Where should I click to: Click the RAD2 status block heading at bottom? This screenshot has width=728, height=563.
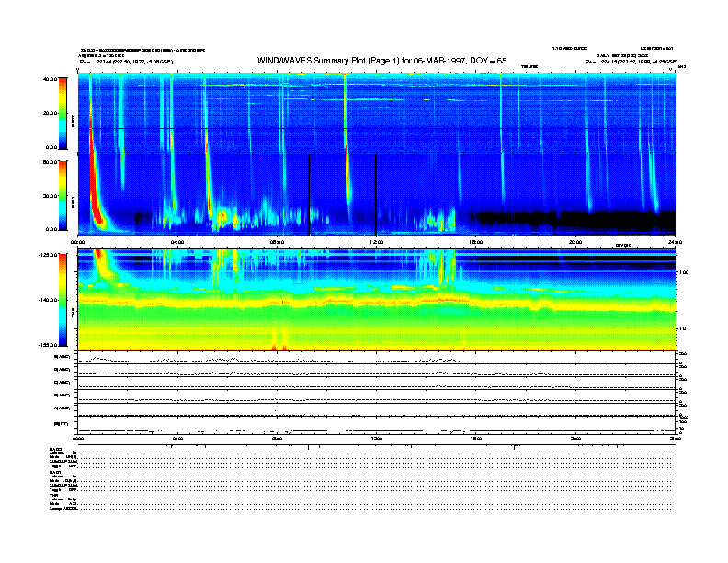pyautogui.click(x=56, y=449)
